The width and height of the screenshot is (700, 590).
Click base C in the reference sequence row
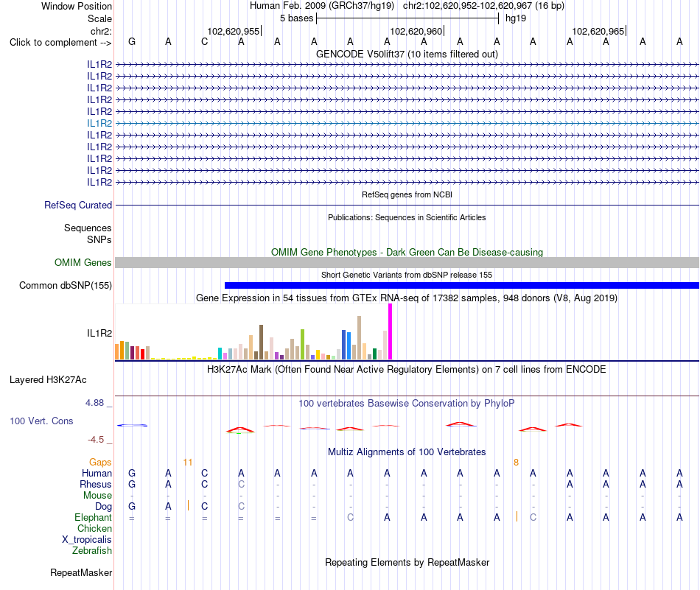pos(204,41)
